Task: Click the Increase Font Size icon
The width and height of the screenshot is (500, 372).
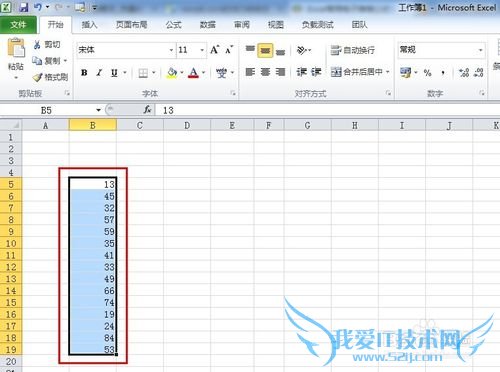Action: click(x=215, y=50)
